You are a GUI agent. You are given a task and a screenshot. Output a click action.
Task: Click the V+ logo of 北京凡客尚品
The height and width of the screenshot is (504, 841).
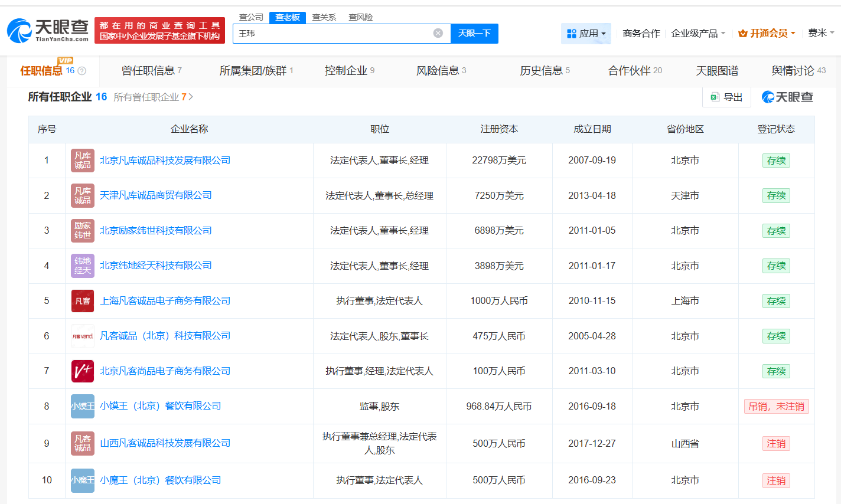tap(83, 371)
